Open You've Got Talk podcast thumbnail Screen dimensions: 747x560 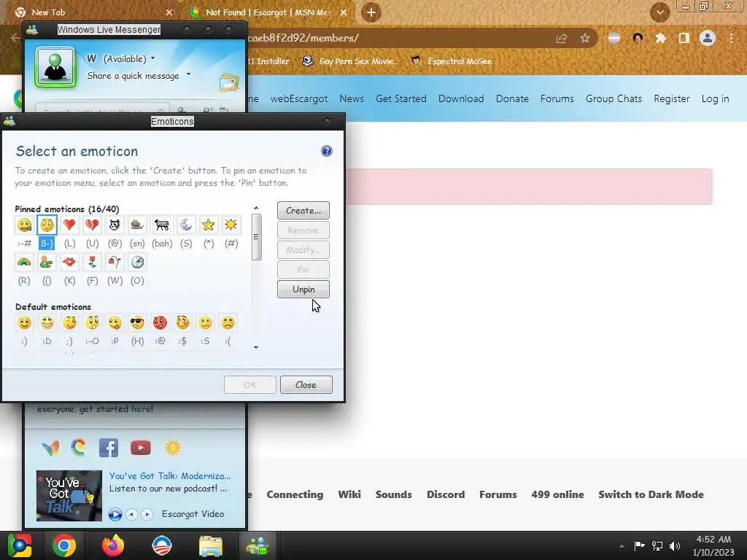point(69,495)
